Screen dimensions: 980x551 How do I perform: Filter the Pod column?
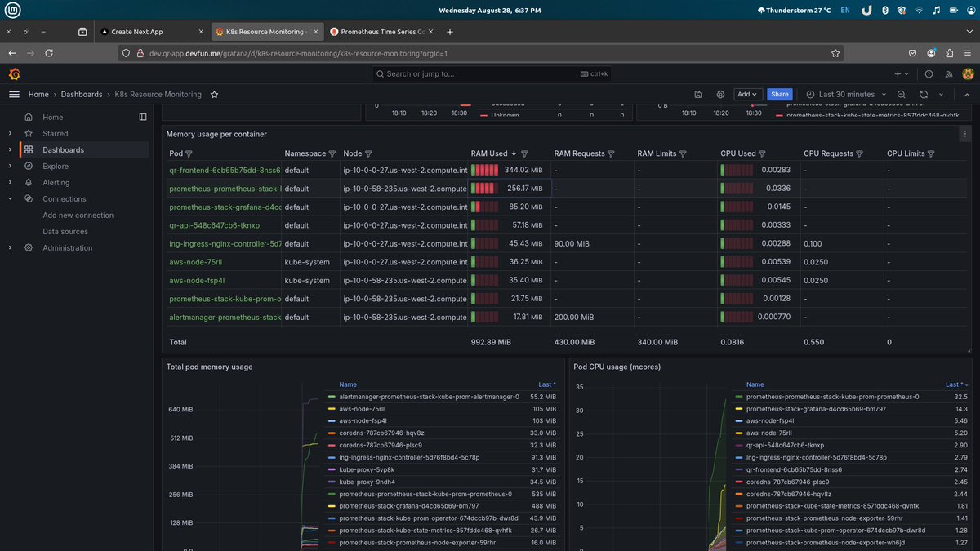pyautogui.click(x=189, y=153)
